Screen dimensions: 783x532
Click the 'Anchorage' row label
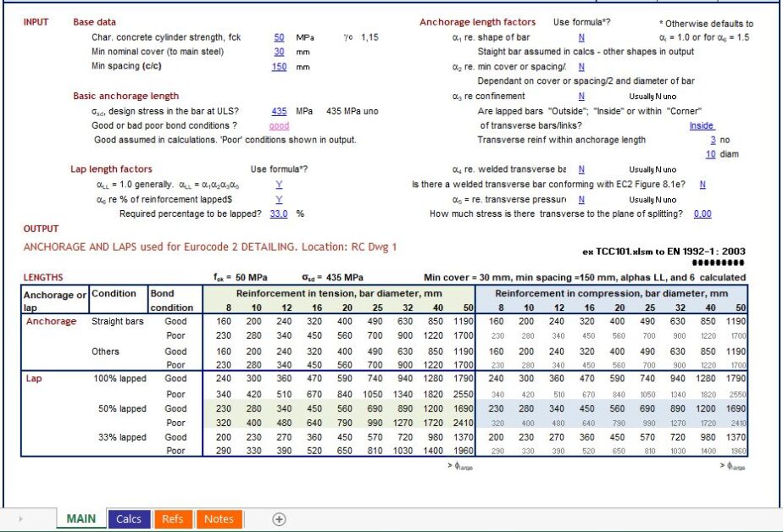click(x=52, y=321)
